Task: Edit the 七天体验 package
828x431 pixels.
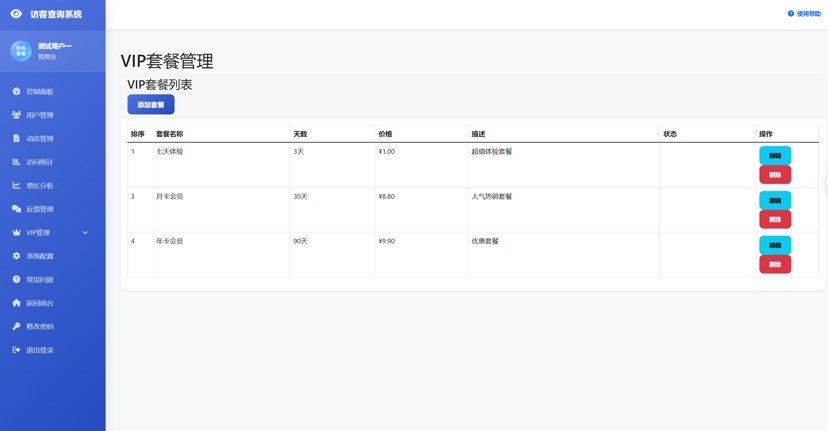Action: 775,155
